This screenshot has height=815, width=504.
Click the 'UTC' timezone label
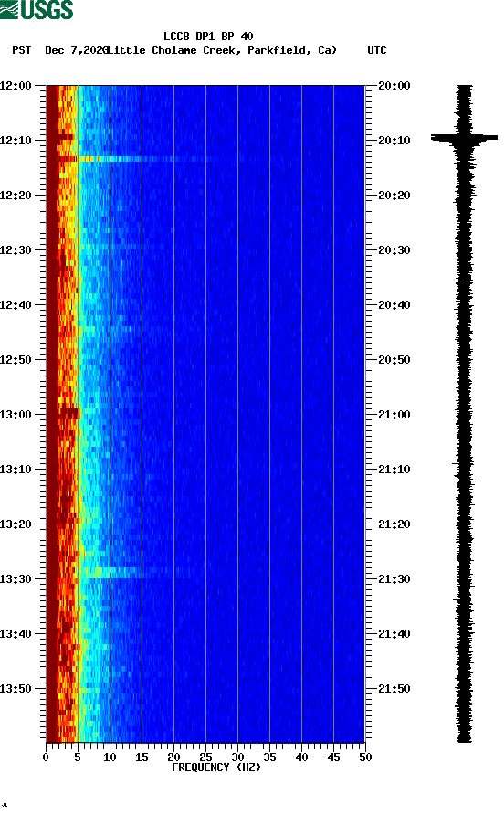(x=377, y=50)
